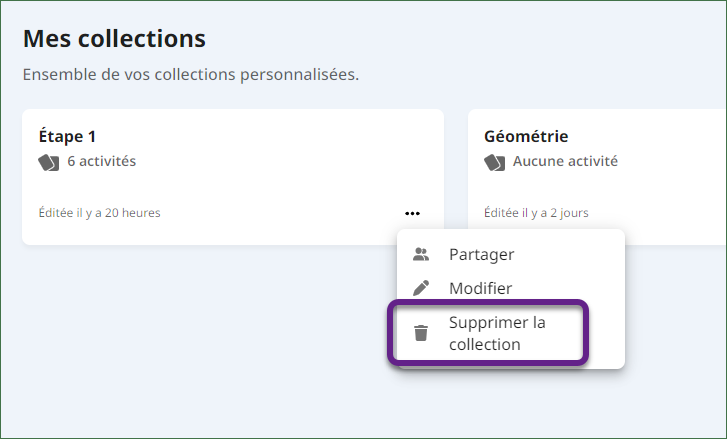The image size is (727, 439).
Task: Click the cards icon next to 6 activités
Action: (x=49, y=163)
